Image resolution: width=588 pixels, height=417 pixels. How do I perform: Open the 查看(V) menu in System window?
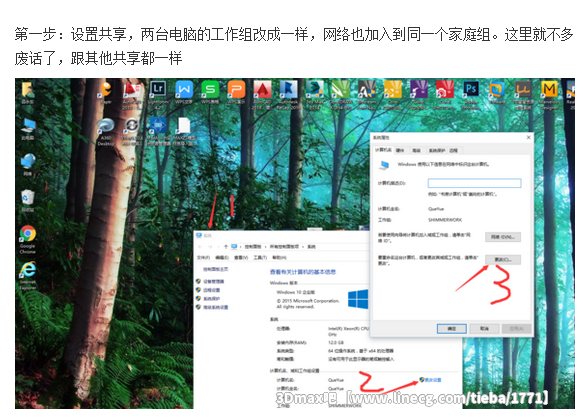[x=241, y=258]
